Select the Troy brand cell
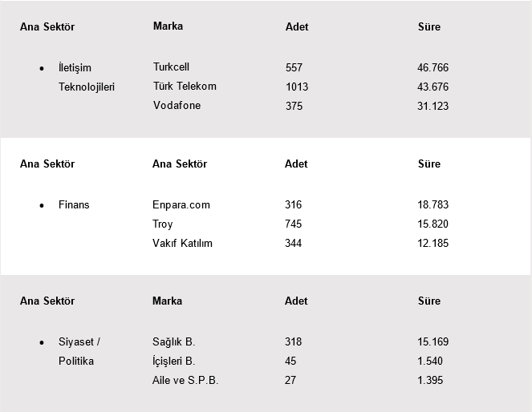This screenshot has height=412, width=532. [162, 224]
